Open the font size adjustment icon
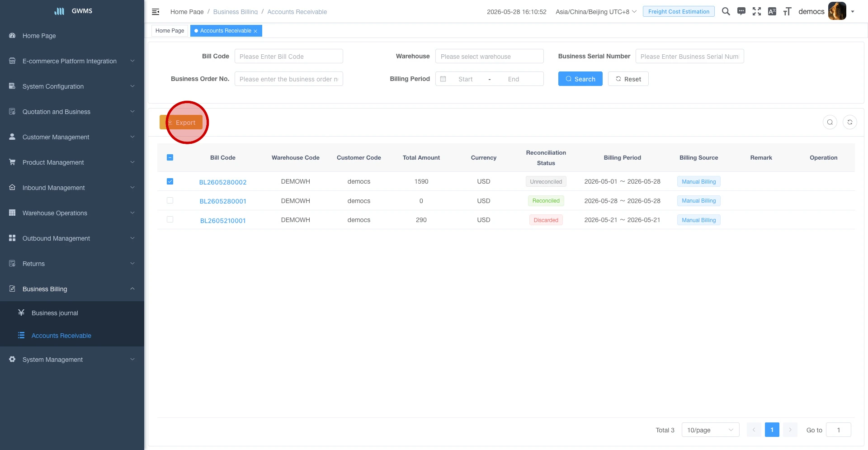Screen dimensions: 868x450 coord(788,11)
